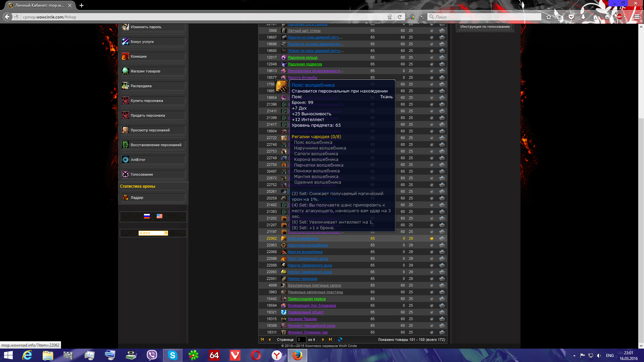Go to the first page of items

coord(262,340)
